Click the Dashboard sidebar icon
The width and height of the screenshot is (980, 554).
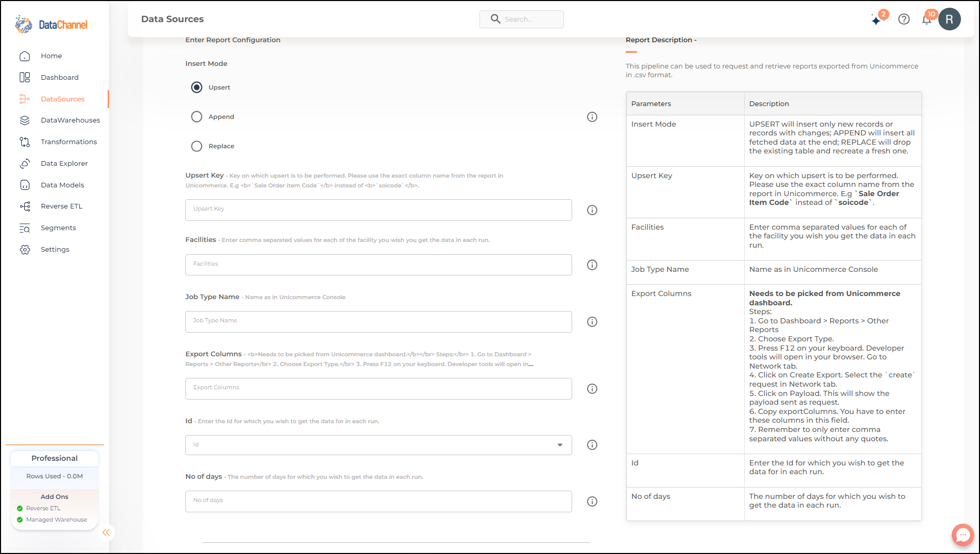25,77
